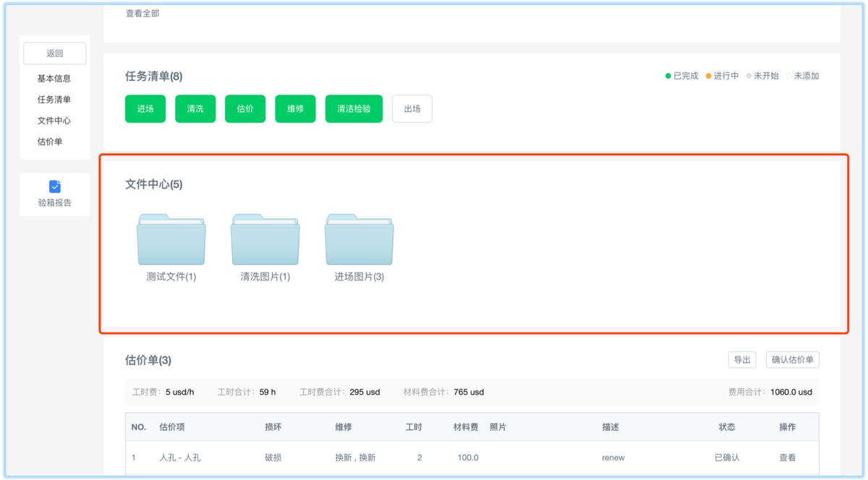Click the 返回 button in the sidebar
Screen dimensions: 868x480
(55, 53)
